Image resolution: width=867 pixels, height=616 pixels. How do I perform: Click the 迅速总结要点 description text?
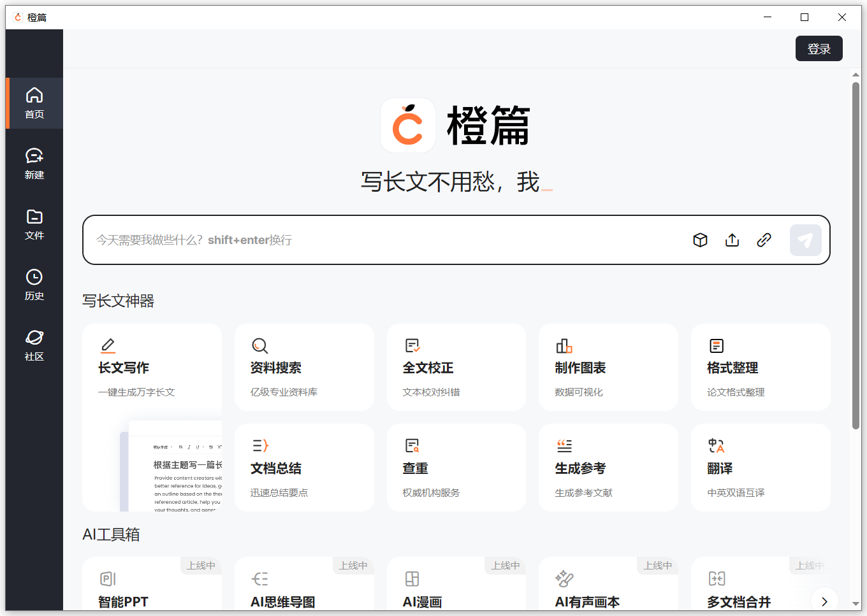pyautogui.click(x=279, y=493)
